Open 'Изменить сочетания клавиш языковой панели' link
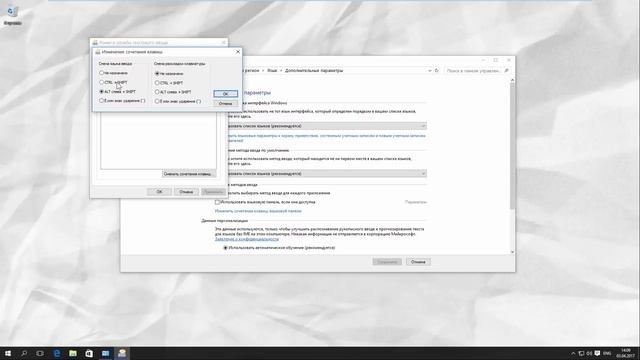640x360 pixels. (258, 211)
